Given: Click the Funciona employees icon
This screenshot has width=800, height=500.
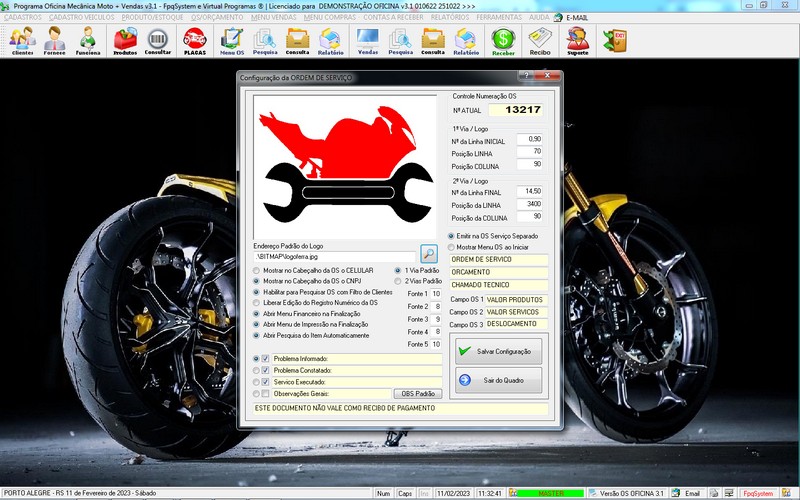Looking at the screenshot, I should point(88,40).
